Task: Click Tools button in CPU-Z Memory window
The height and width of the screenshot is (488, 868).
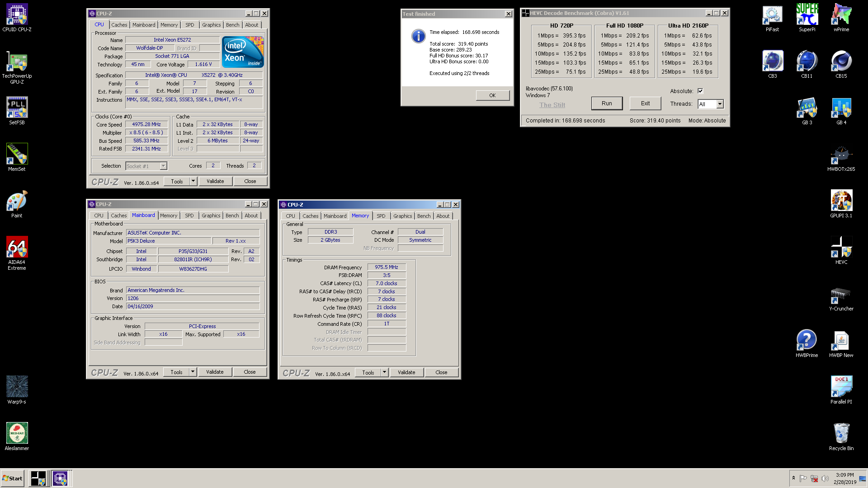Action: pyautogui.click(x=368, y=372)
